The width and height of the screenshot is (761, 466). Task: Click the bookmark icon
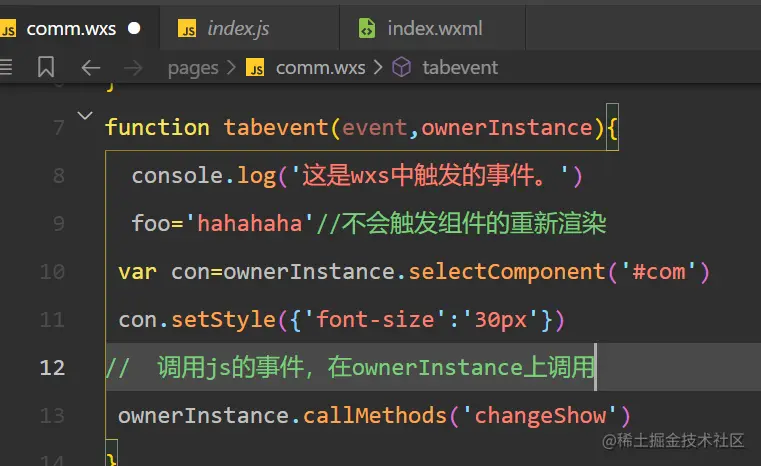pos(46,67)
